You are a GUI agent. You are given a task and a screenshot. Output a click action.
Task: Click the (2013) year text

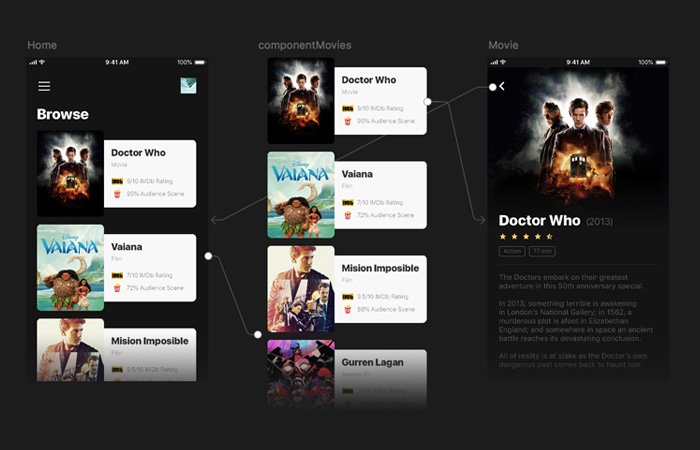coord(599,221)
